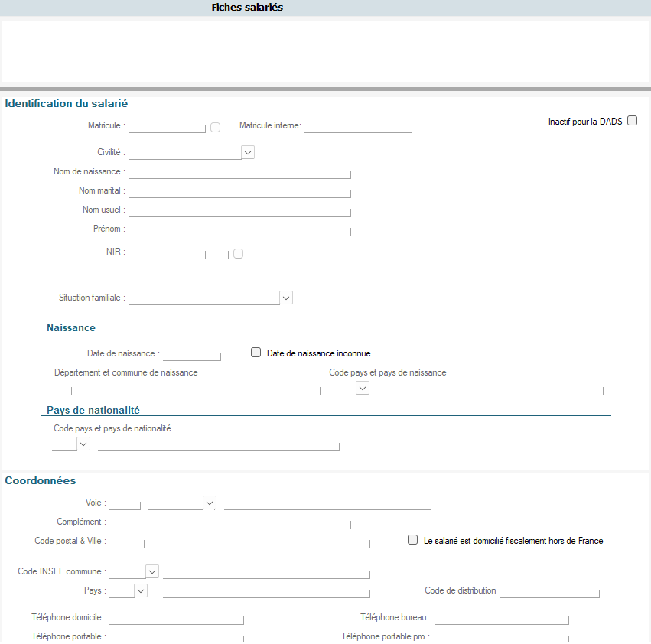Click the commune de naissance field
This screenshot has height=644, width=651.
pos(200,389)
